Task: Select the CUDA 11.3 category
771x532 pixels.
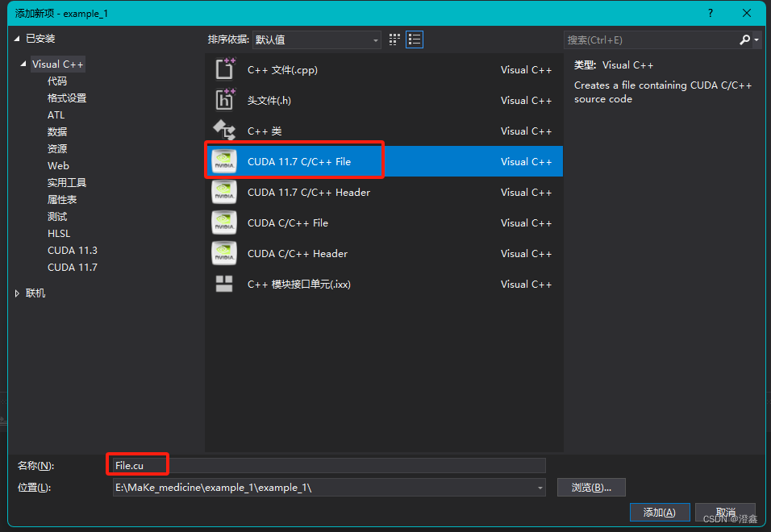Action: point(72,250)
